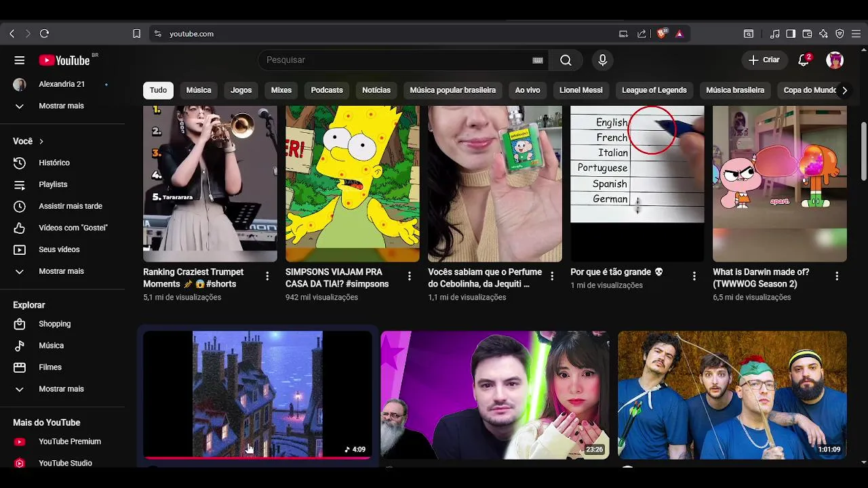The image size is (868, 488).
Task: Click the red progress bar on 4:09 video
Action: click(258, 458)
